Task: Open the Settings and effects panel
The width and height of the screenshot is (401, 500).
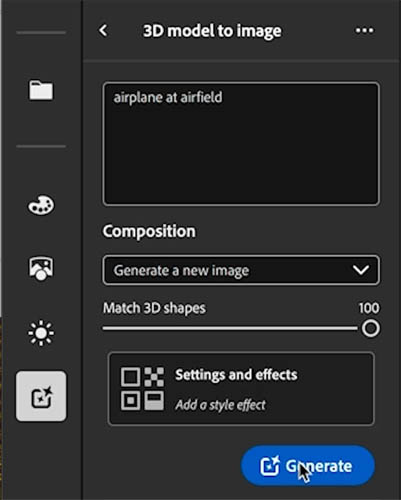Action: pos(241,389)
